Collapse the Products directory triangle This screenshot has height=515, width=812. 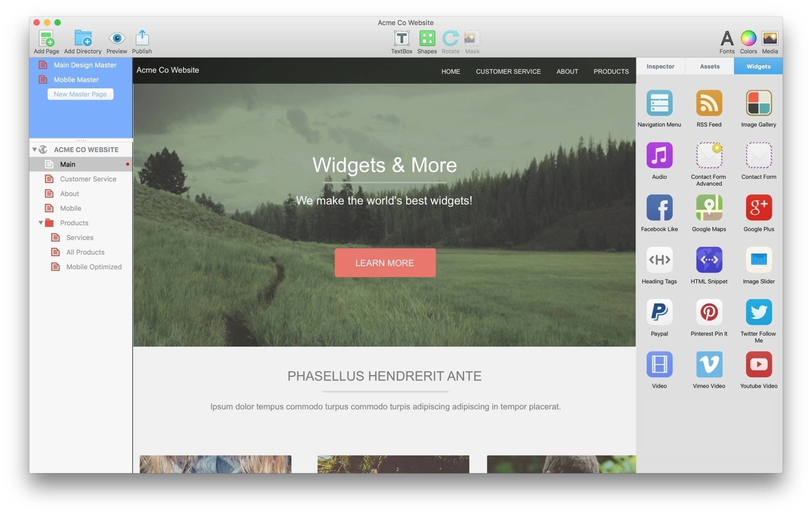[x=40, y=223]
